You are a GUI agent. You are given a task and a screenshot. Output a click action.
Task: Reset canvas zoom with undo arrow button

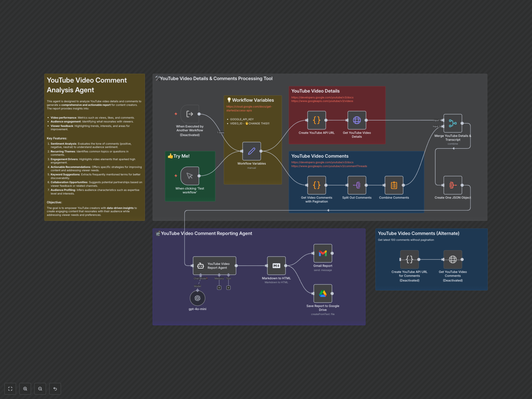click(55, 388)
